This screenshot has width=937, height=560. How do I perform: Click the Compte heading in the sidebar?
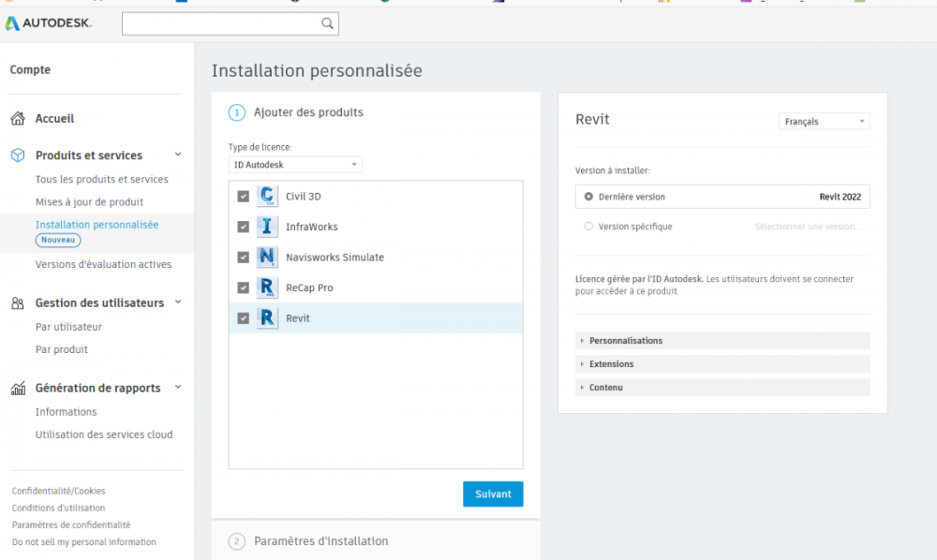coord(30,70)
